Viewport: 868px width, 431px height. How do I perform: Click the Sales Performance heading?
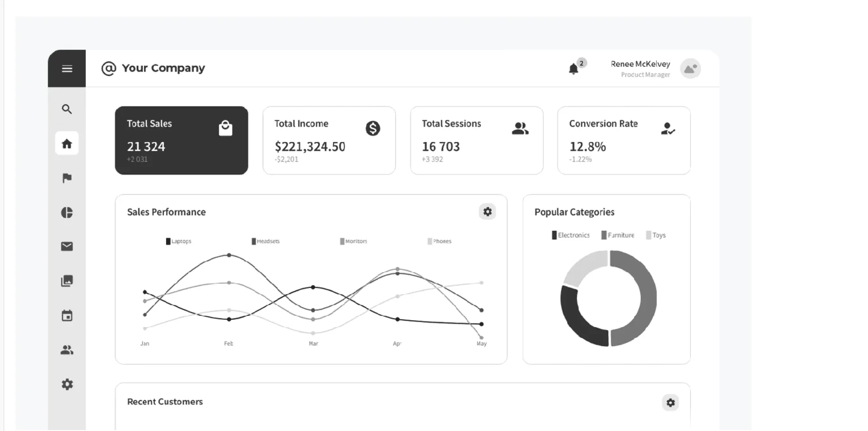[166, 212]
